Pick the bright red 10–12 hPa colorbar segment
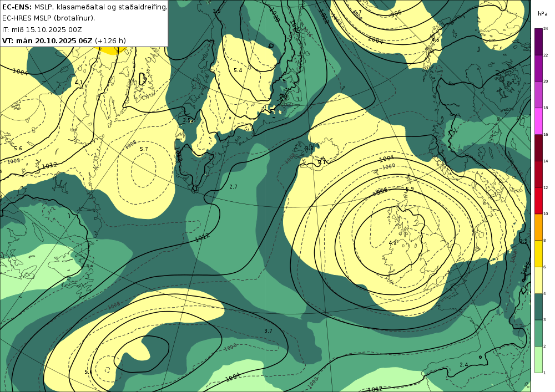The image size is (555, 392). (538, 200)
